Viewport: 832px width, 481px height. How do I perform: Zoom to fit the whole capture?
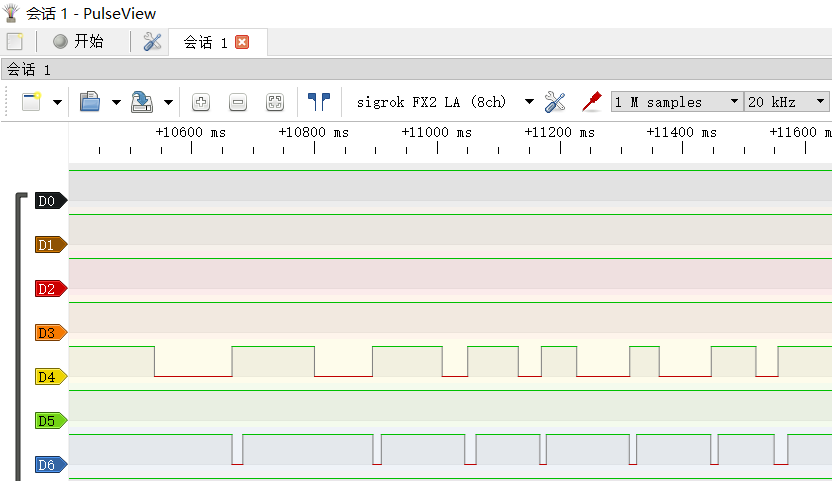pos(275,102)
